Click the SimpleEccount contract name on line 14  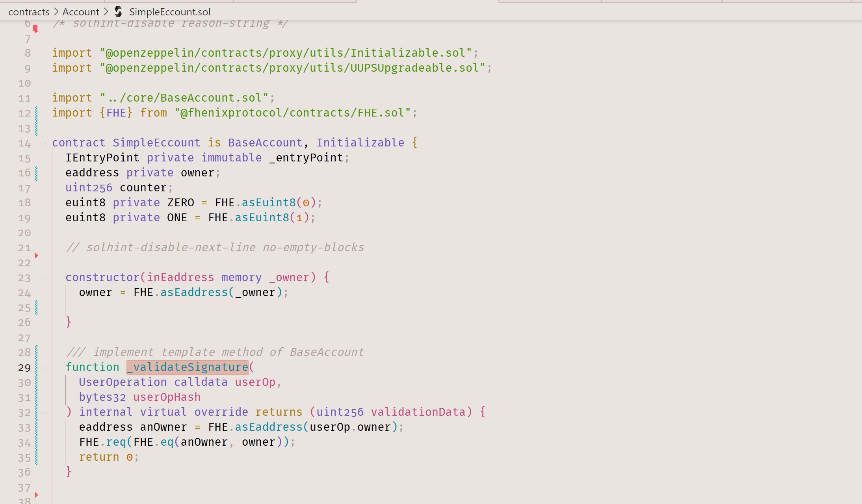[156, 143]
